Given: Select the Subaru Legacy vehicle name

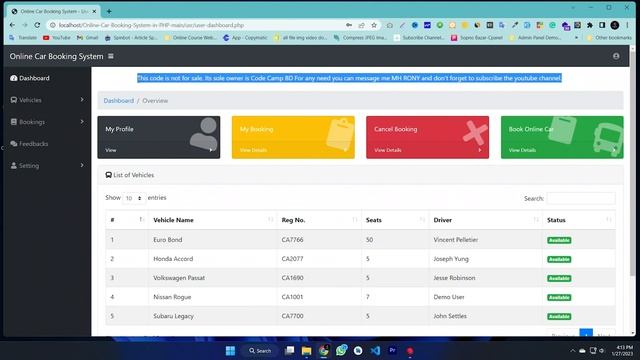Looking at the screenshot, I should pos(173,316).
